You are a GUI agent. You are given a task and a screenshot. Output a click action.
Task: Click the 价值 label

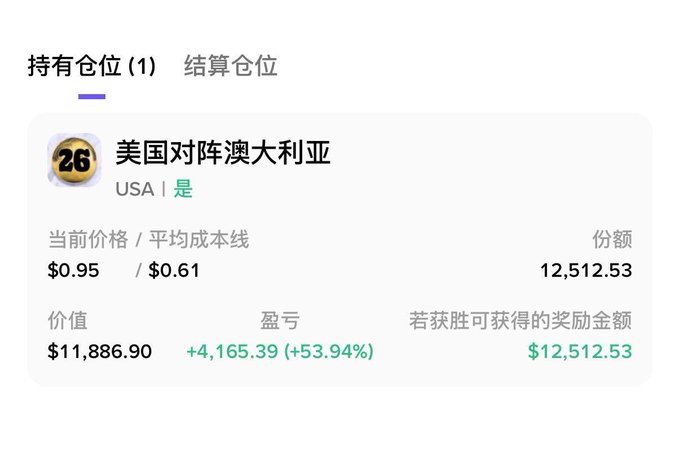[x=68, y=321]
